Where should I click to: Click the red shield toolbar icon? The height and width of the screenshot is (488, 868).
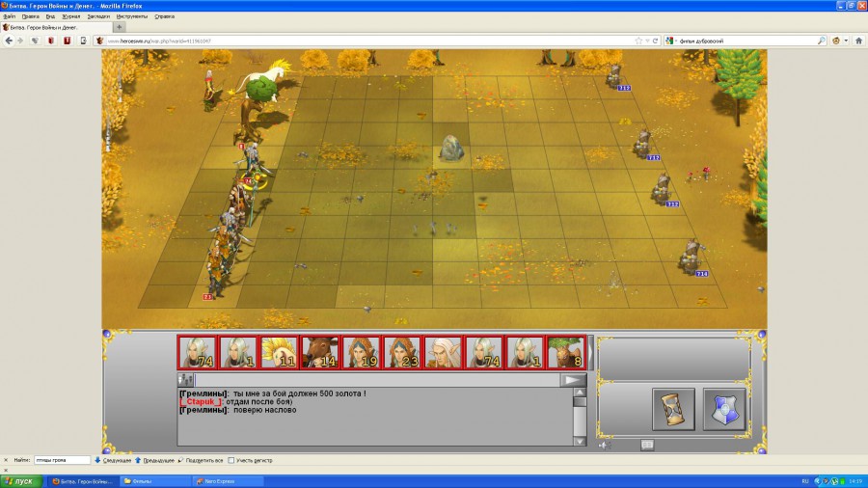(x=51, y=41)
